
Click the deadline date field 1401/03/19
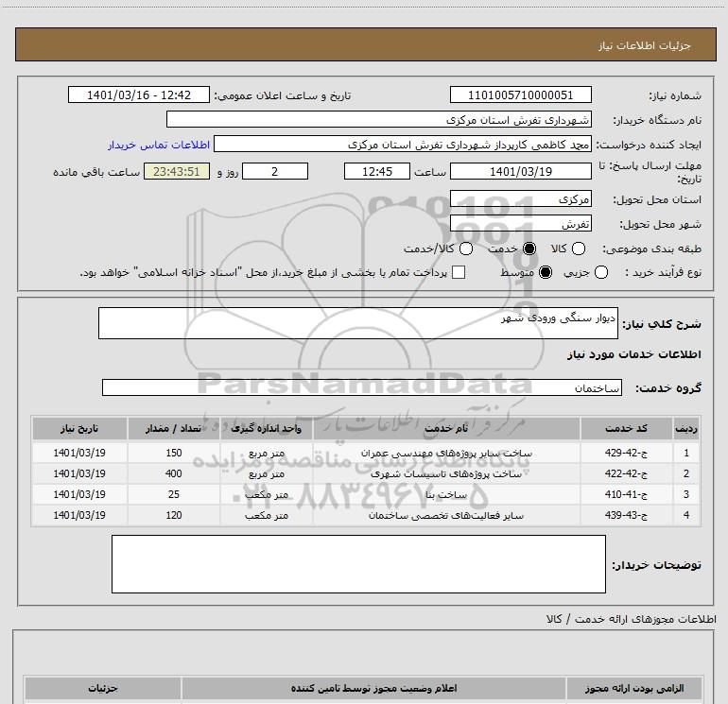click(x=520, y=171)
